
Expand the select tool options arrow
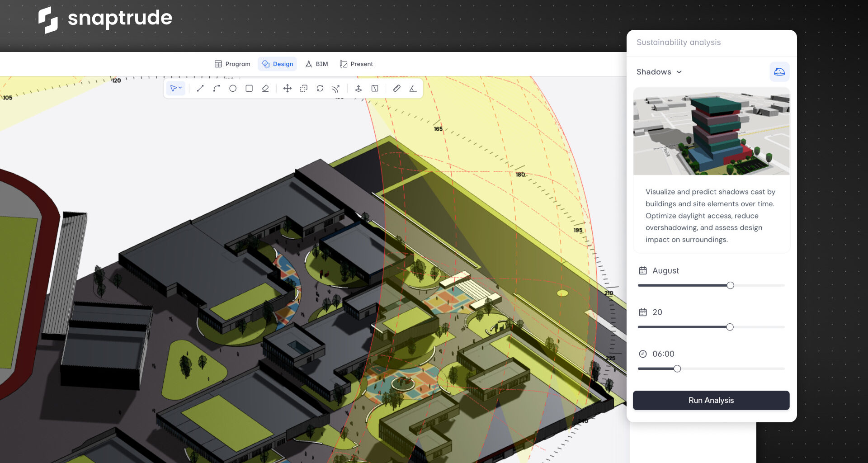tap(180, 88)
